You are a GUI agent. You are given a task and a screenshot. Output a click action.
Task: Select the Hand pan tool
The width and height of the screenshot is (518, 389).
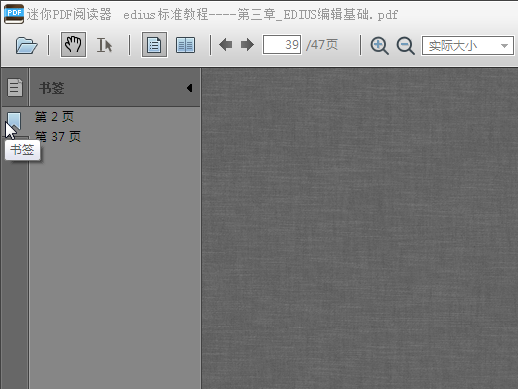(x=73, y=45)
